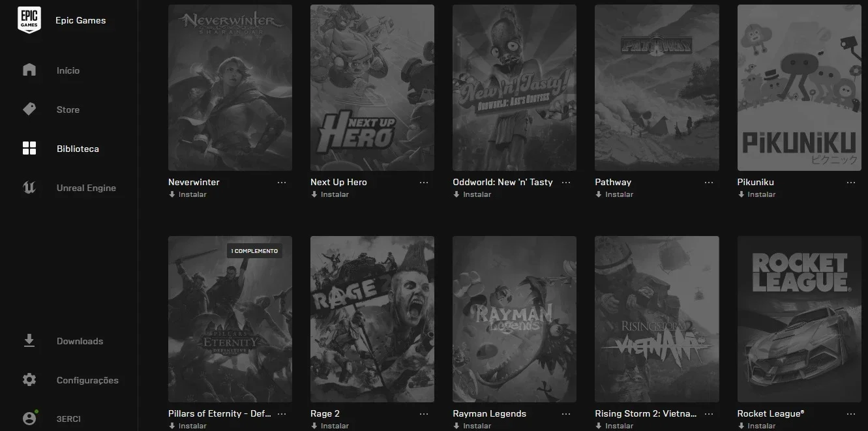Open the Início menu item
This screenshot has height=431, width=868.
pos(68,70)
